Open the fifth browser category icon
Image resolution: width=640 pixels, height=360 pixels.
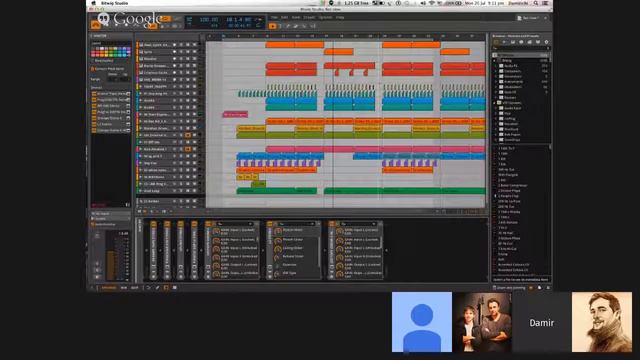530,42
